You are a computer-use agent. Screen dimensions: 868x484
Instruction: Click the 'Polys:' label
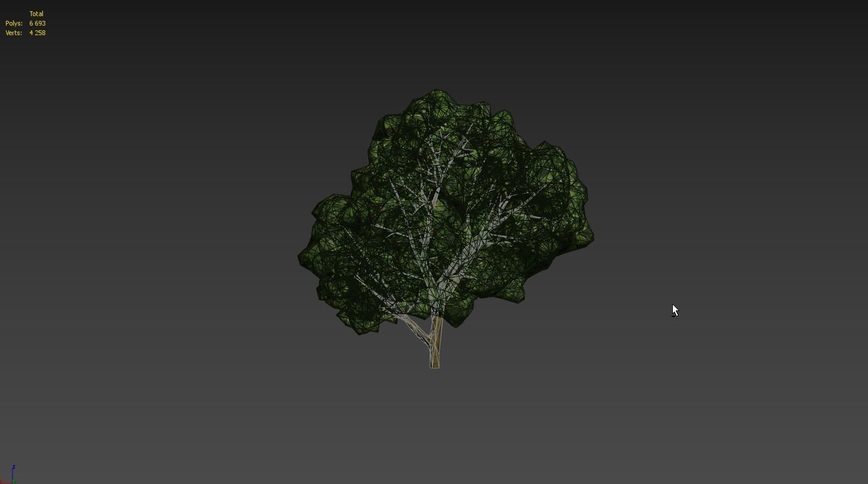14,23
